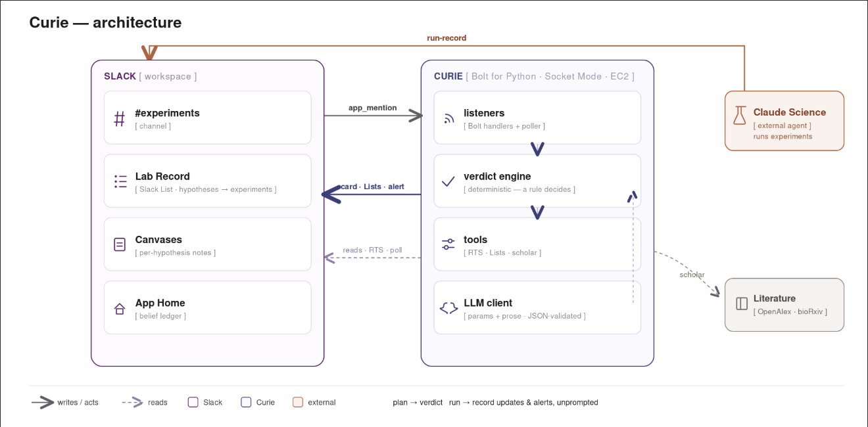Click the hash icon beside #experiments
The height and width of the screenshot is (427, 868).
(120, 119)
